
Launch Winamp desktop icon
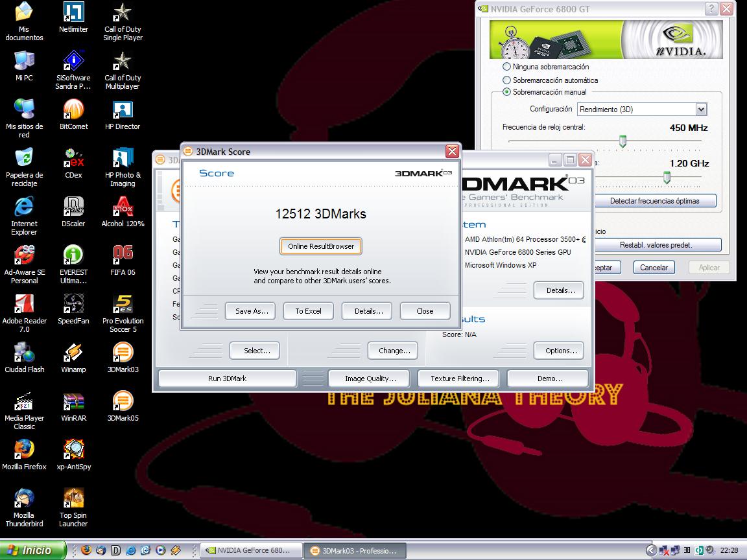[73, 358]
